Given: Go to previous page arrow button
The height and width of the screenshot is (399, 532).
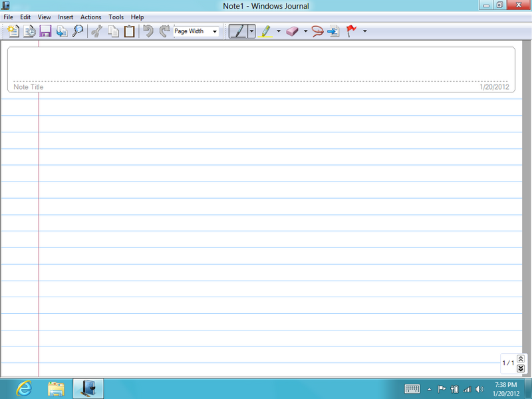Looking at the screenshot, I should pos(521,358).
